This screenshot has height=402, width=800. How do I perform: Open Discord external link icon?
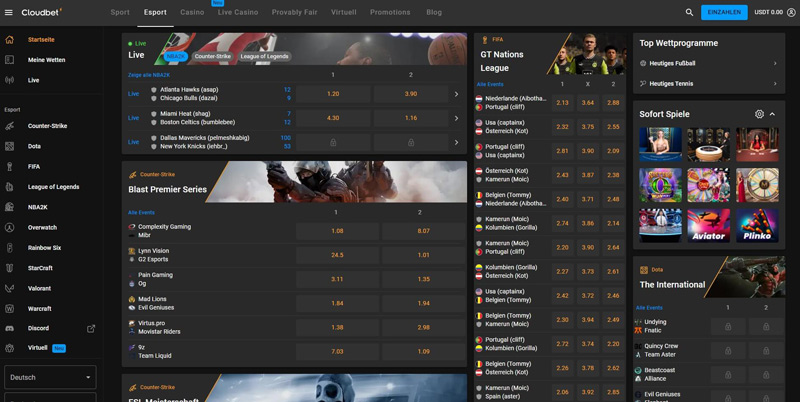91,329
